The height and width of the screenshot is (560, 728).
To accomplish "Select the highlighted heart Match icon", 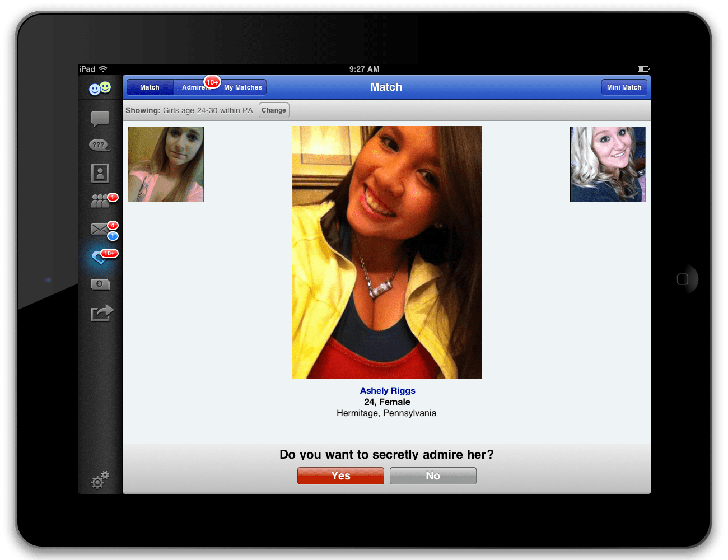I will pyautogui.click(x=100, y=256).
